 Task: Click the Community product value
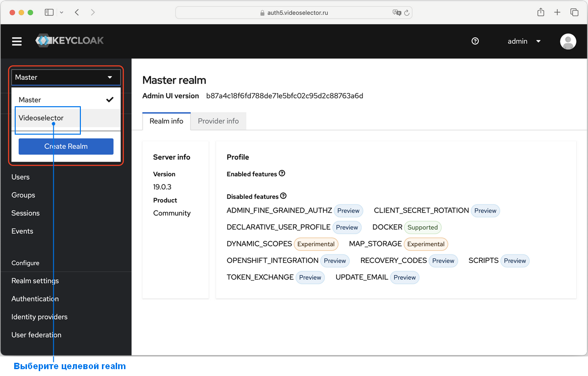pyautogui.click(x=172, y=213)
